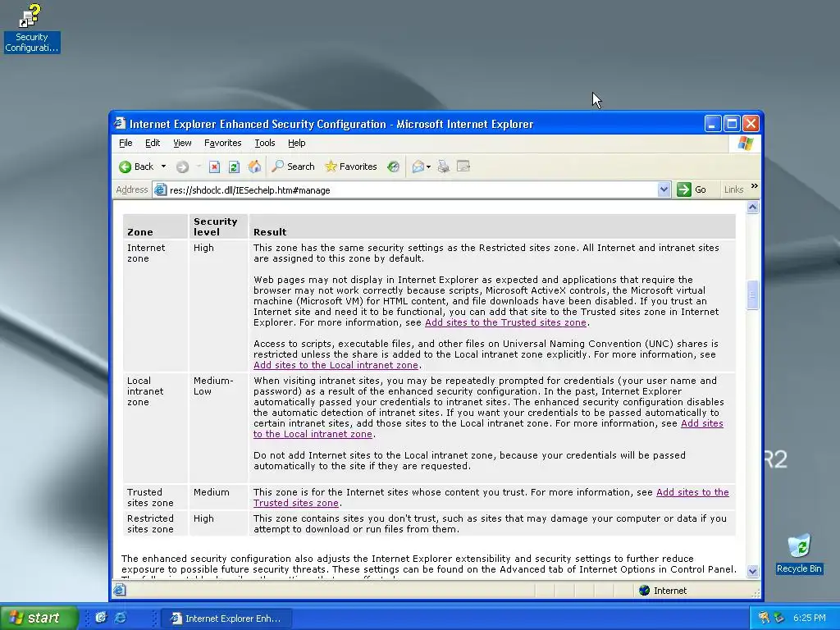Screen dimensions: 840x630
Task: Open the Edit menu
Action: [x=153, y=143]
